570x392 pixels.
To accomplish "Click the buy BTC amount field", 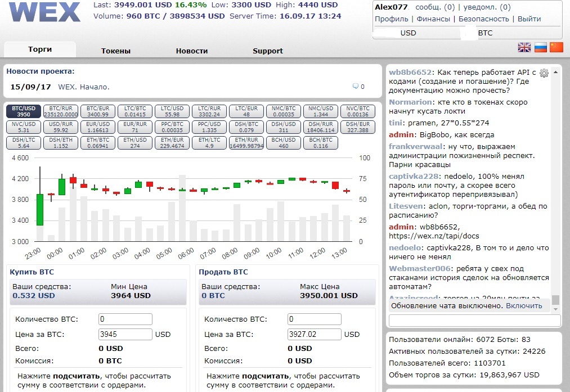I will tap(125, 319).
